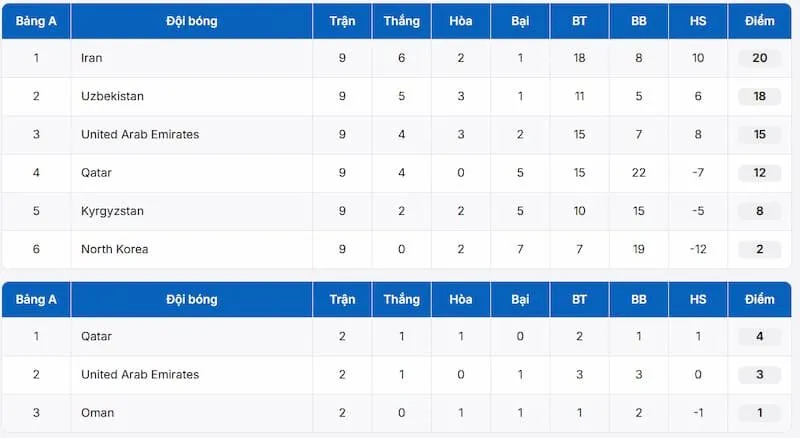Viewport: 800px width, 438px height.
Task: Click the first Bảng A header
Action: pyautogui.click(x=36, y=21)
